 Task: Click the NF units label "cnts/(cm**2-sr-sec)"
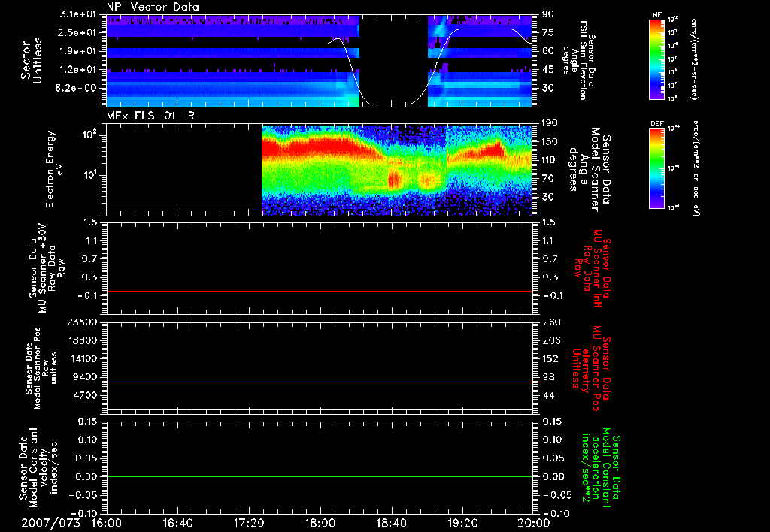[693, 59]
